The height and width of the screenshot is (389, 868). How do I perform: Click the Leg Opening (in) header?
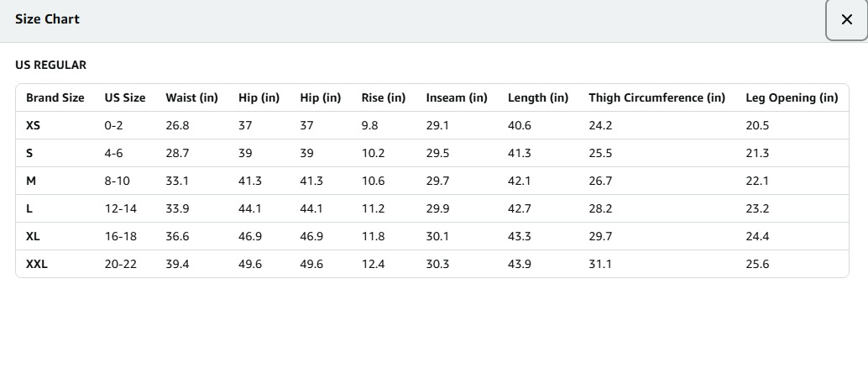pos(792,97)
